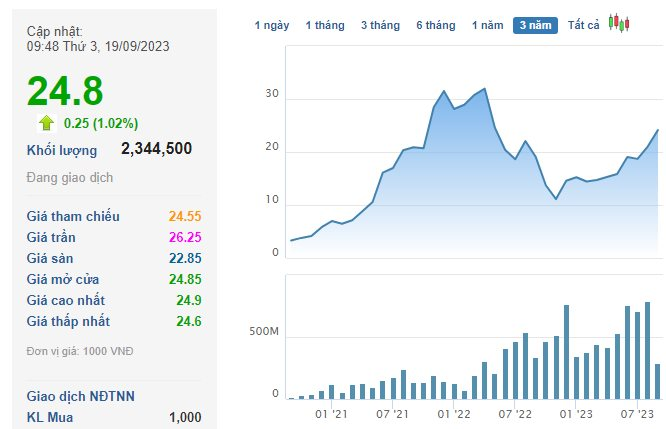
Task: Click the last volume bar on the right
Action: click(x=657, y=381)
